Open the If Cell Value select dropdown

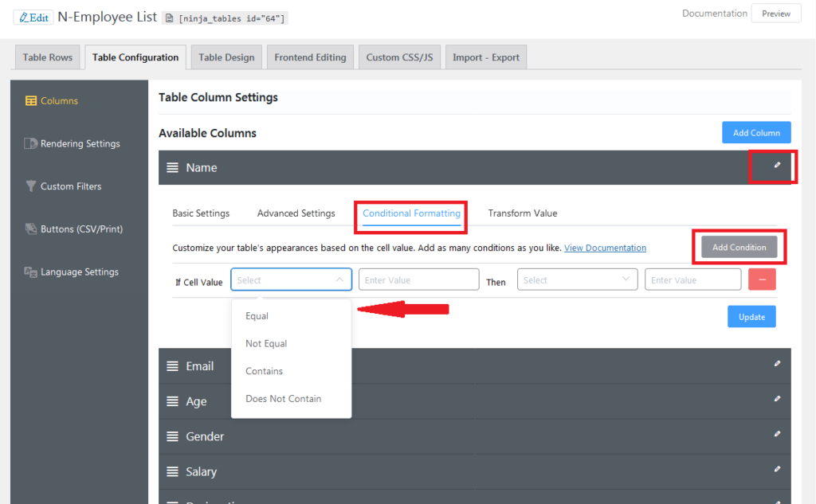pyautogui.click(x=291, y=279)
